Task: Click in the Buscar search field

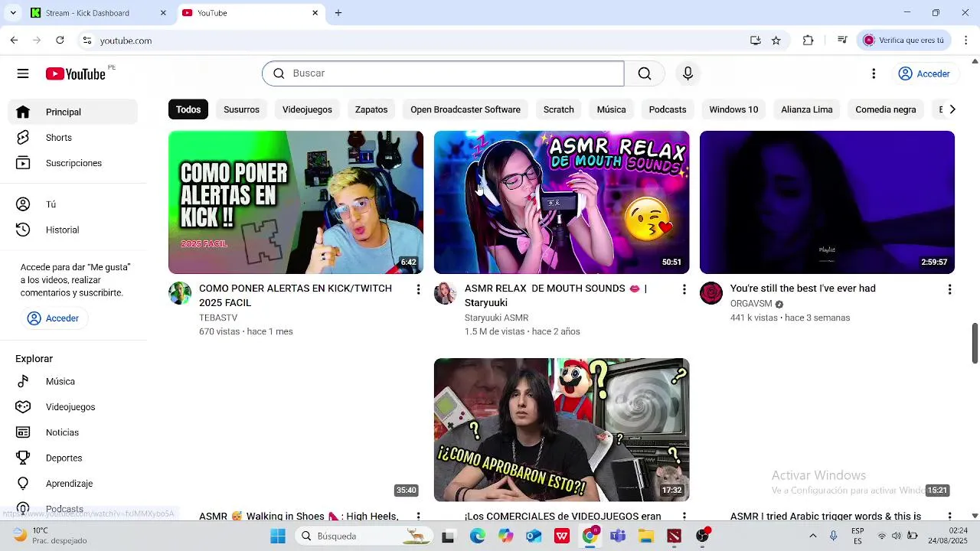Action: (444, 73)
